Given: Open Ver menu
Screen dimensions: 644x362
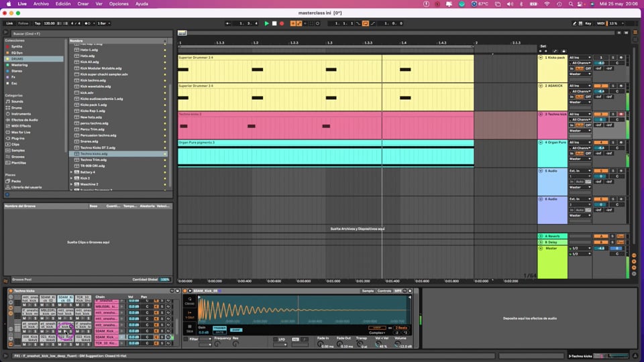Looking at the screenshot, I should click(99, 4).
